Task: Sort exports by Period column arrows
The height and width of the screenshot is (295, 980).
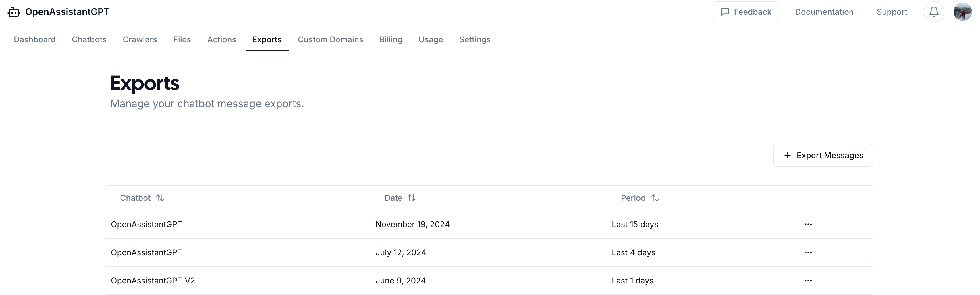Action: coord(655,198)
